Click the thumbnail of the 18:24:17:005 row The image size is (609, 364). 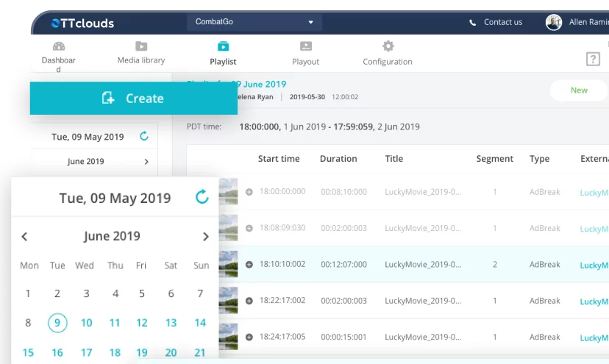228,336
